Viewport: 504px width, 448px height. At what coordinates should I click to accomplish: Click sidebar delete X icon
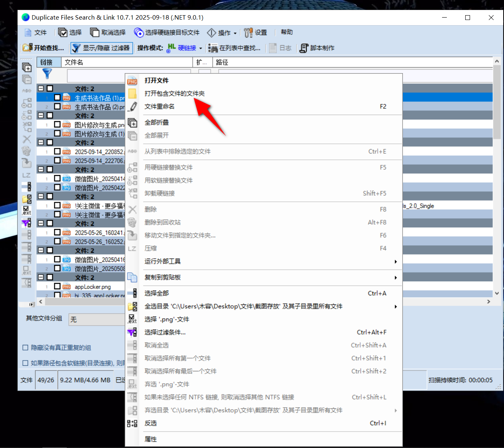[x=26, y=139]
